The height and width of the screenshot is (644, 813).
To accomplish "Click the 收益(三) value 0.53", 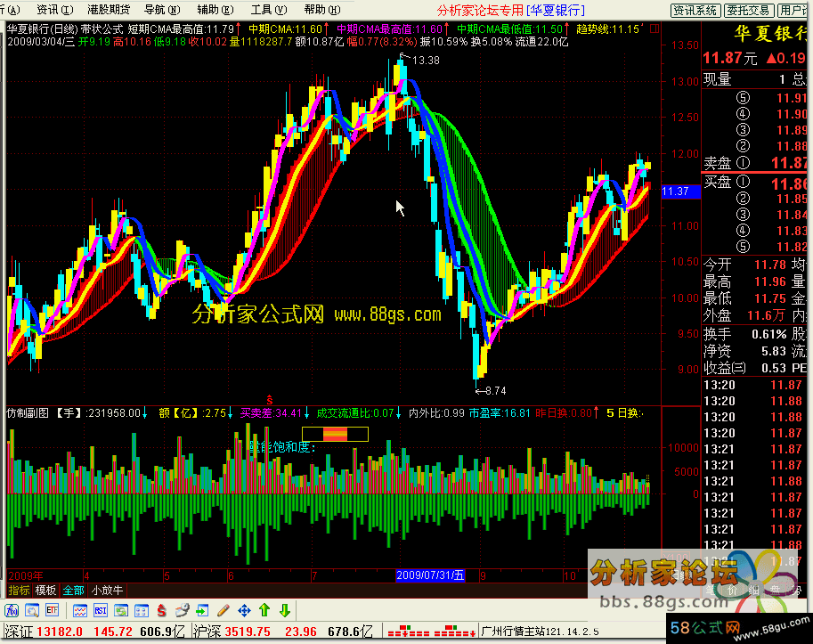I will click(774, 368).
